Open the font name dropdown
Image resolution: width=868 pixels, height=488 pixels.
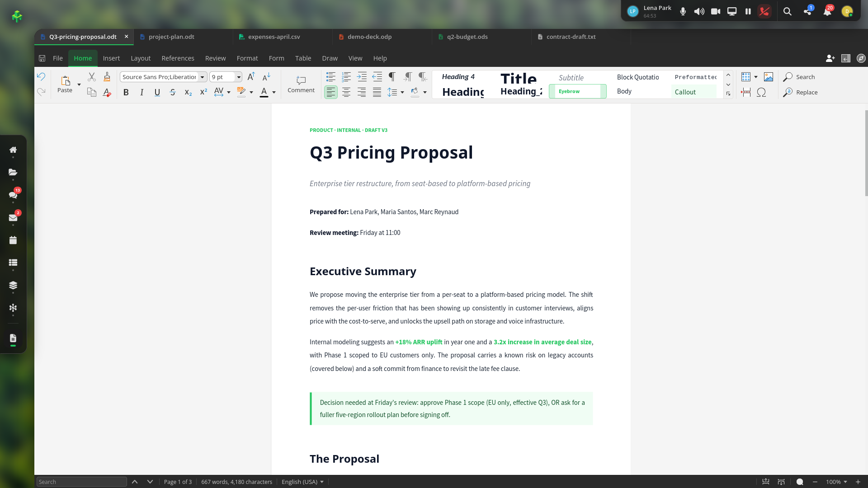[x=202, y=77]
